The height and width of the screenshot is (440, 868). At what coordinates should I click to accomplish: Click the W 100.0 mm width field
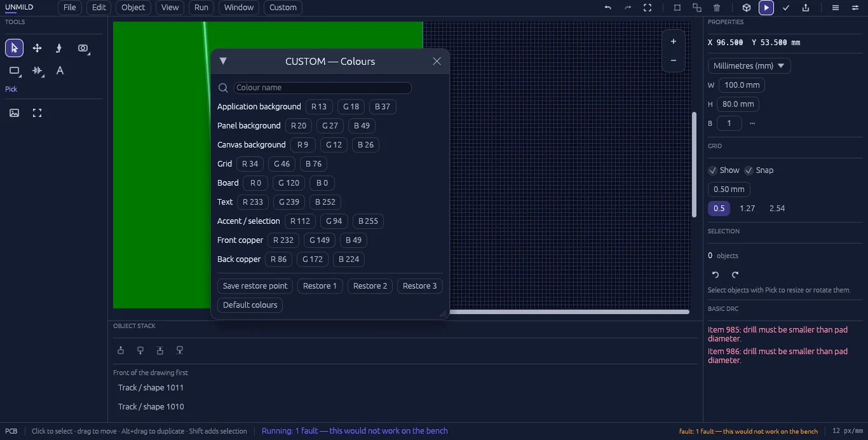click(742, 85)
